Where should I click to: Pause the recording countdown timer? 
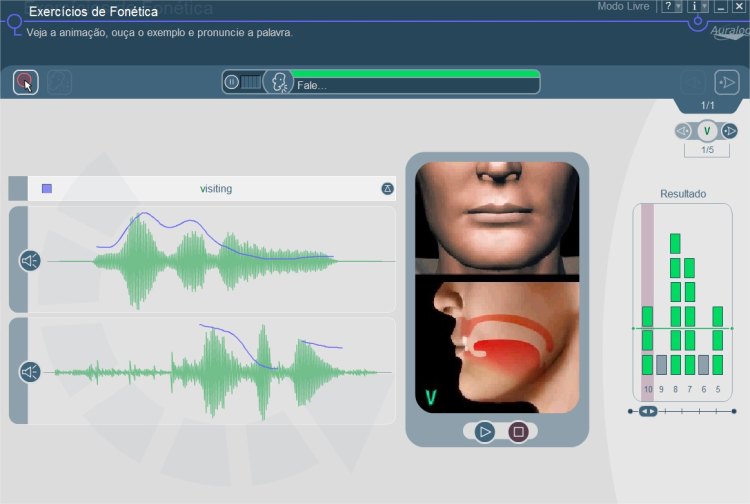pyautogui.click(x=232, y=82)
